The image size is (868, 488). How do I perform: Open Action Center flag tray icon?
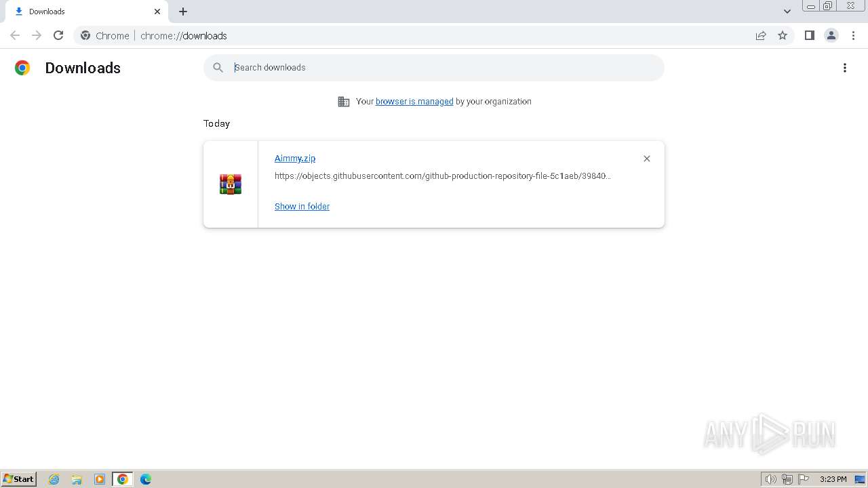(804, 479)
